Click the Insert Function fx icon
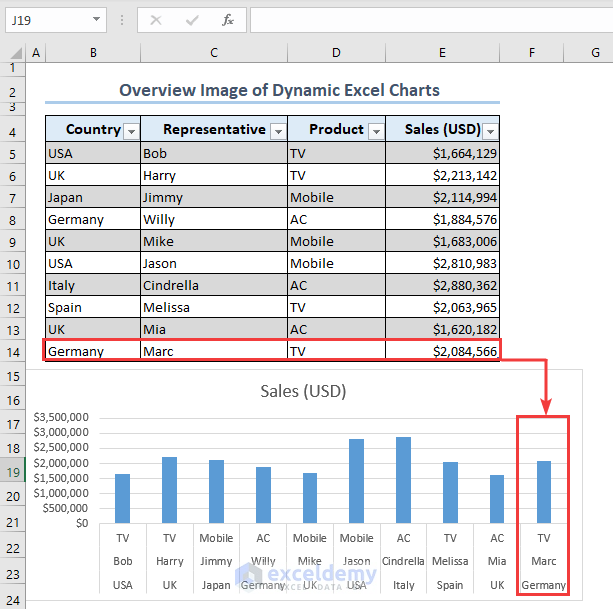Viewport: 613px width, 609px height. coord(227,19)
